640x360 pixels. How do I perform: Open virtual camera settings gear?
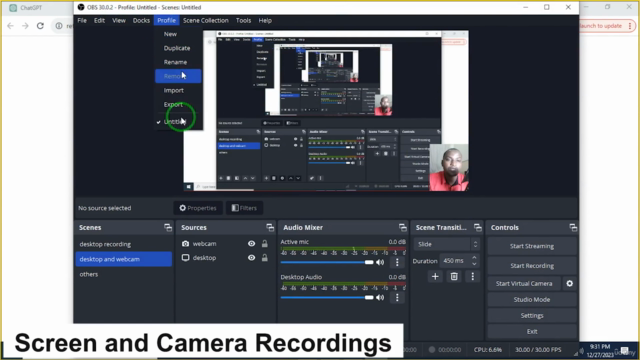click(570, 283)
